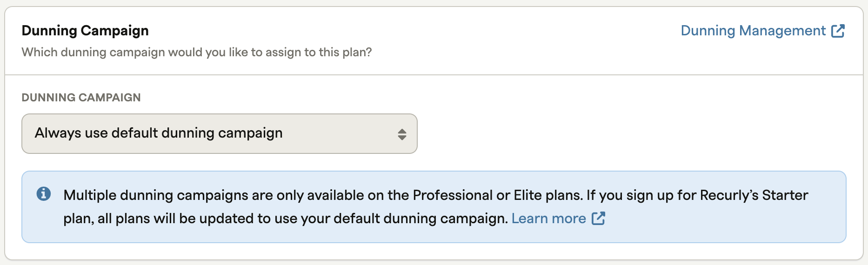Click the word 'Management' in the top-right link
This screenshot has height=265, width=868.
click(x=782, y=31)
